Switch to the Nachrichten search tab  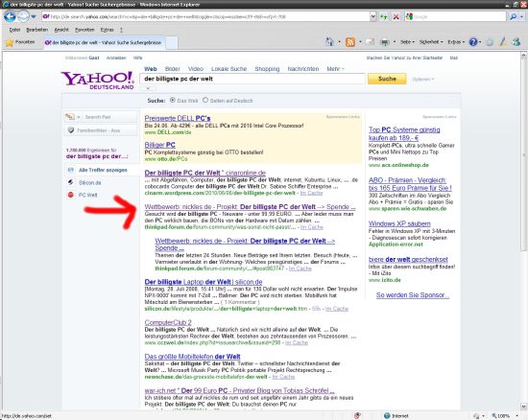pyautogui.click(x=303, y=69)
